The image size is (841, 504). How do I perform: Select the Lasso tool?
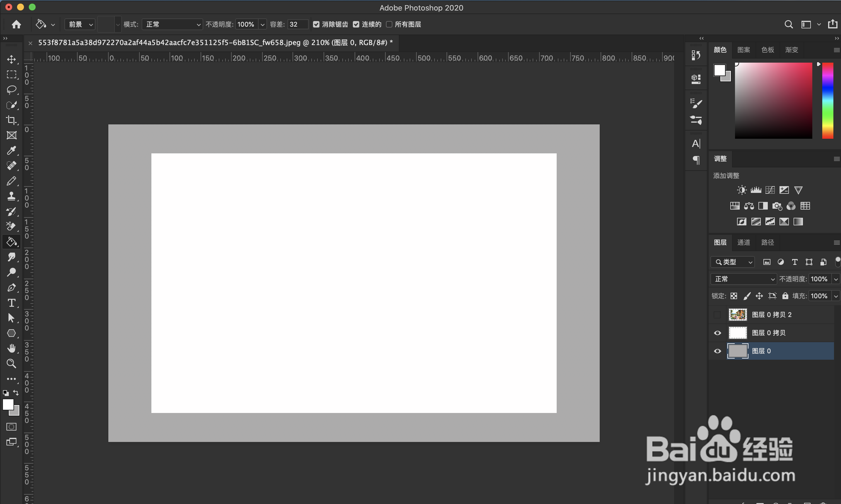11,90
